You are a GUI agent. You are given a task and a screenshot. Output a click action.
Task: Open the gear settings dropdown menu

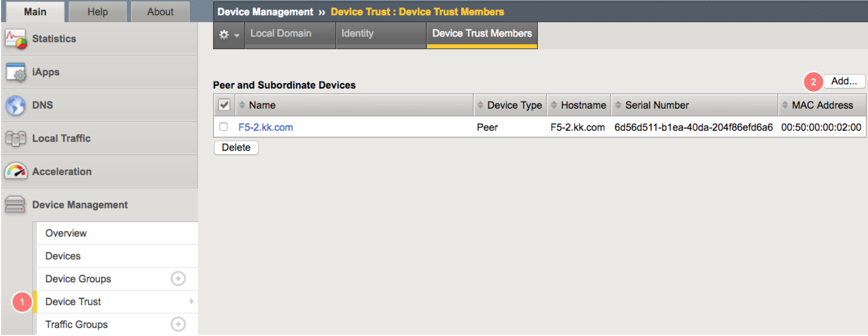pyautogui.click(x=229, y=35)
